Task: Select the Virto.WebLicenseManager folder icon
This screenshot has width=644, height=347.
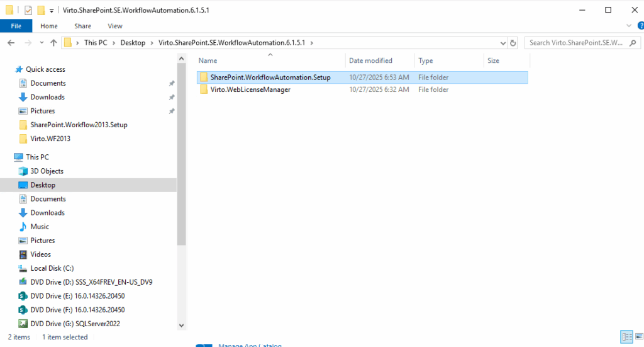Action: (x=204, y=89)
